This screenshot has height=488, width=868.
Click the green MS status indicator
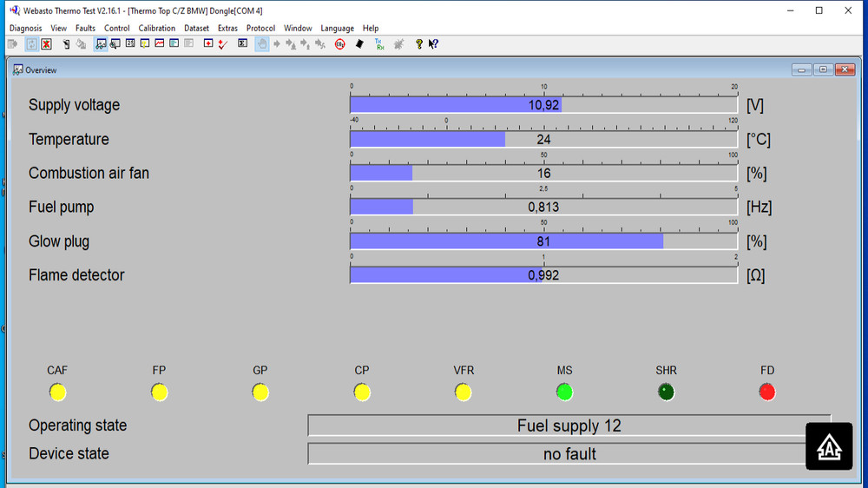565,392
